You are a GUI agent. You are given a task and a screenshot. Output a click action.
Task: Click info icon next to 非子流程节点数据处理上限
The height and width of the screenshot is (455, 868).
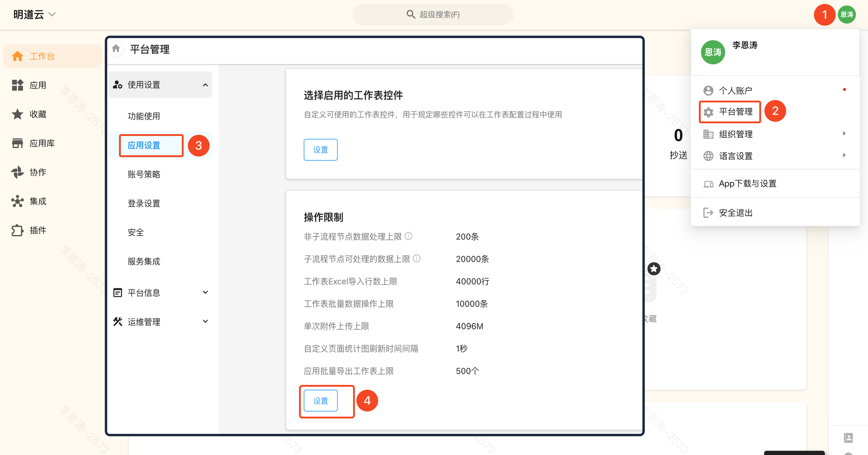(x=408, y=236)
